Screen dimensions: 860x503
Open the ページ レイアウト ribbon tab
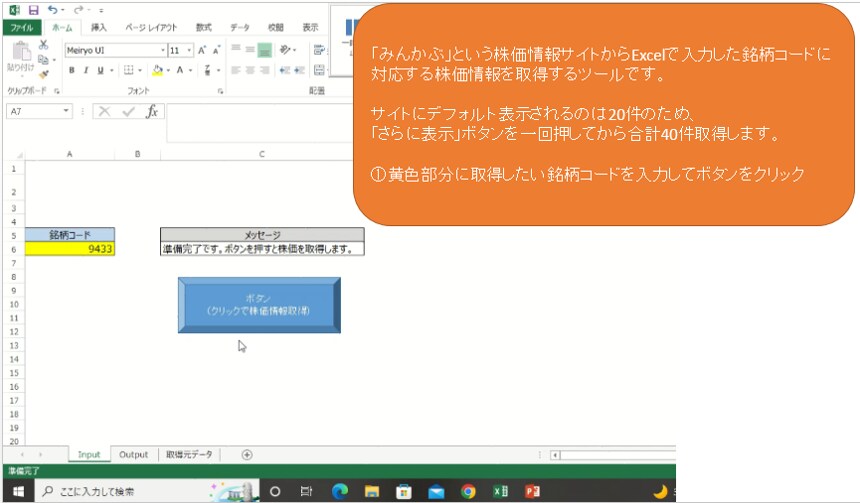click(151, 27)
